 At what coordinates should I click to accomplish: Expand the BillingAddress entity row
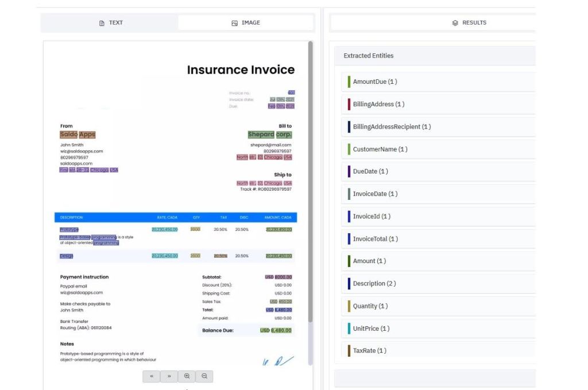[435, 104]
